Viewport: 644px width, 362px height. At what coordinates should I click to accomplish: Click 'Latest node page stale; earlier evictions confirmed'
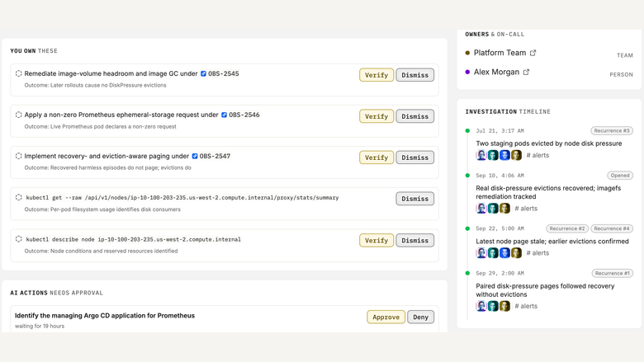pos(552,242)
